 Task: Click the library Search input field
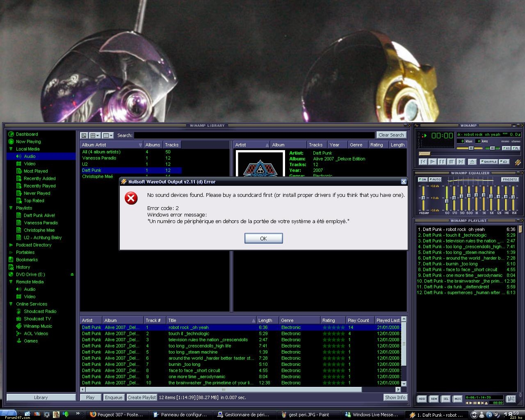tap(254, 135)
